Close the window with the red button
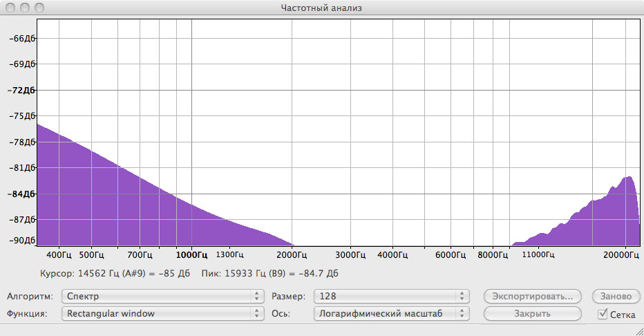The width and height of the screenshot is (644, 336). coord(10,8)
